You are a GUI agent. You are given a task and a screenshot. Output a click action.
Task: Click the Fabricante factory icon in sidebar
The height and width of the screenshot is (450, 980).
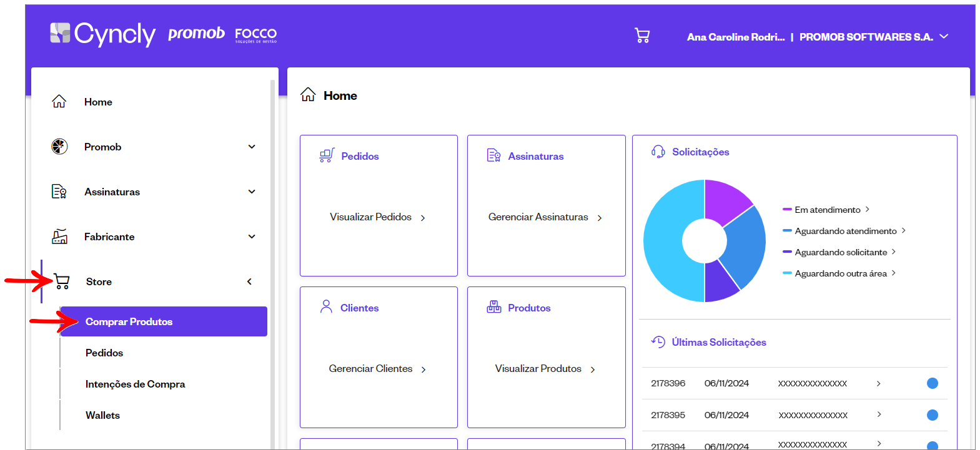pos(59,237)
